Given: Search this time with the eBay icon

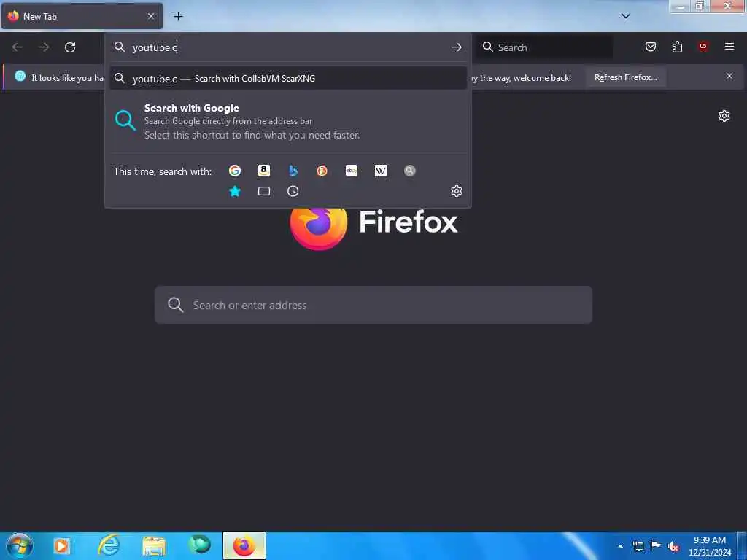Looking at the screenshot, I should click(x=352, y=171).
